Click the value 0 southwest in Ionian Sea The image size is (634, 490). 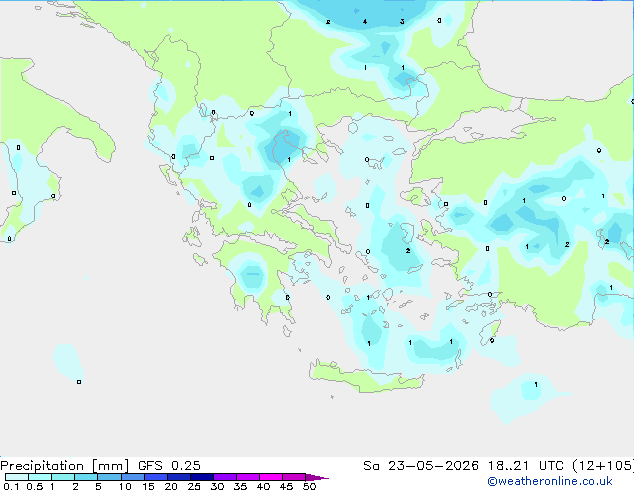79,382
